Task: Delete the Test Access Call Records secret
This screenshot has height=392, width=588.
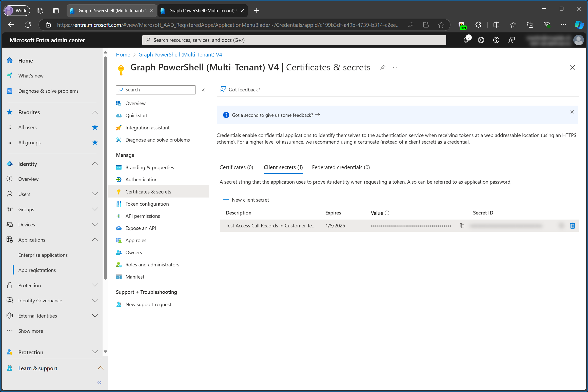Action: (x=572, y=226)
